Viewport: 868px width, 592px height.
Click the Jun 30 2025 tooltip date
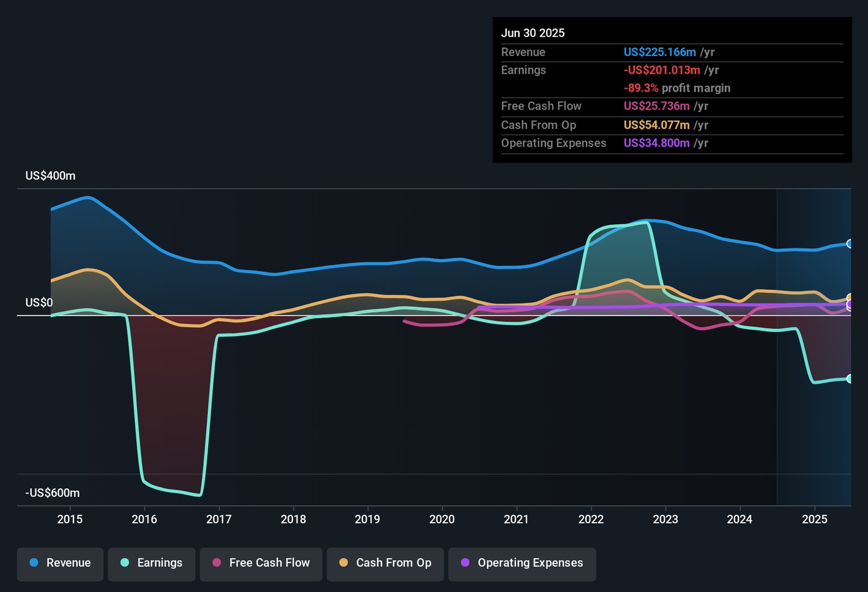(x=533, y=33)
